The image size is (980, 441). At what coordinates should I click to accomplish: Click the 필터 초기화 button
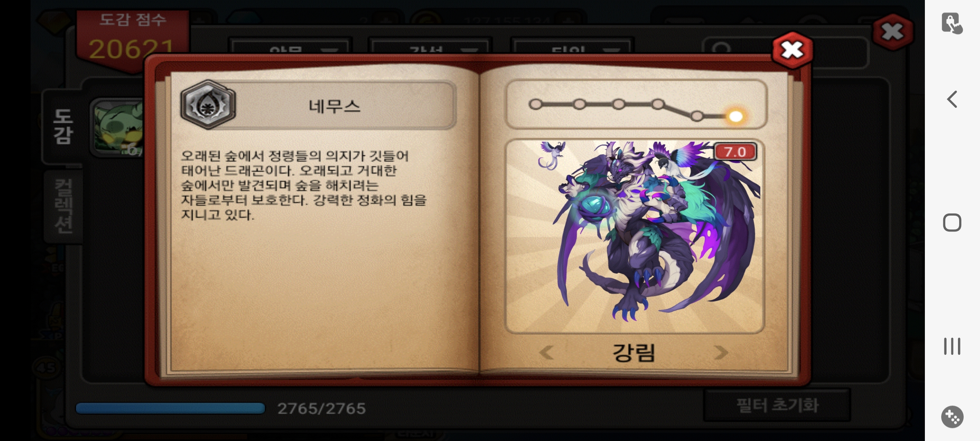777,405
